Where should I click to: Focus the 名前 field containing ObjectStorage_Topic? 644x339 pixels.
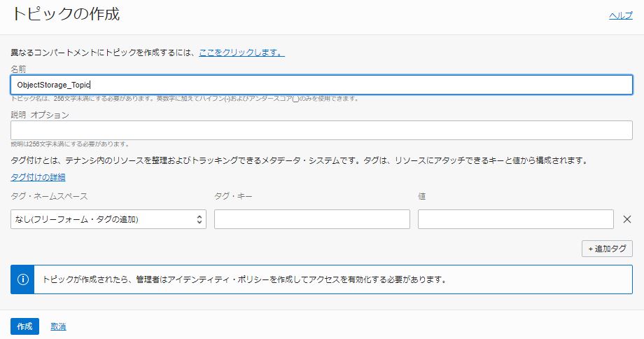(321, 85)
